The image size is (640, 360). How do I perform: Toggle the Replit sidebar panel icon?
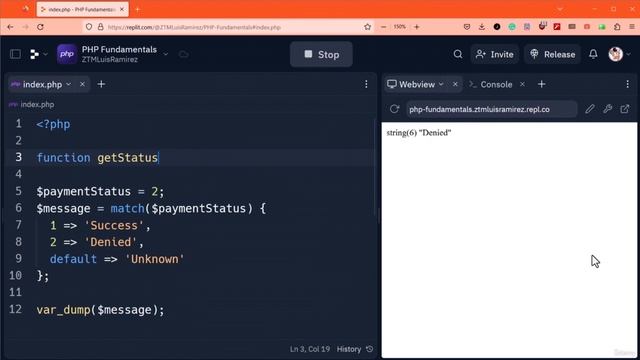(16, 54)
